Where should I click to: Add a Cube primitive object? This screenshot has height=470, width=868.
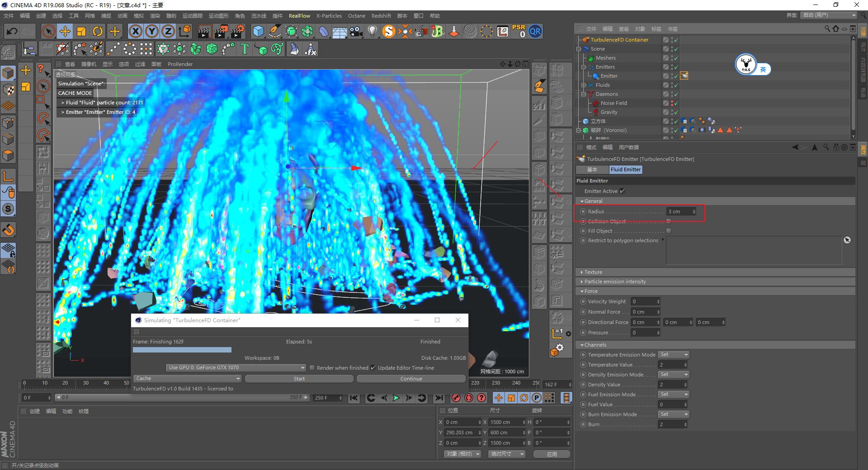259,31
